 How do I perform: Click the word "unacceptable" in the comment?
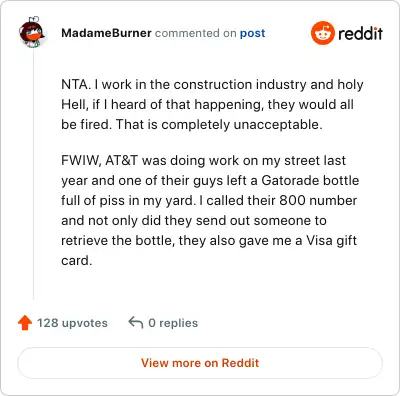[278, 125]
